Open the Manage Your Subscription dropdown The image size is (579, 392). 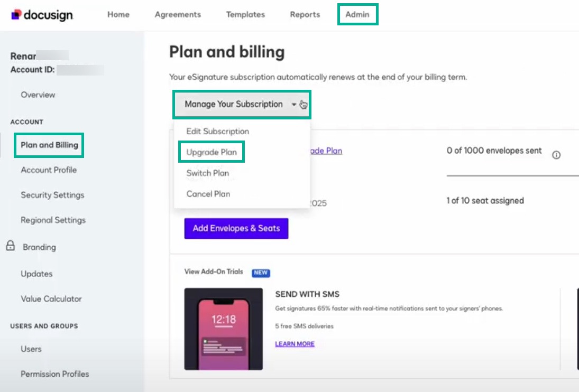click(x=235, y=104)
